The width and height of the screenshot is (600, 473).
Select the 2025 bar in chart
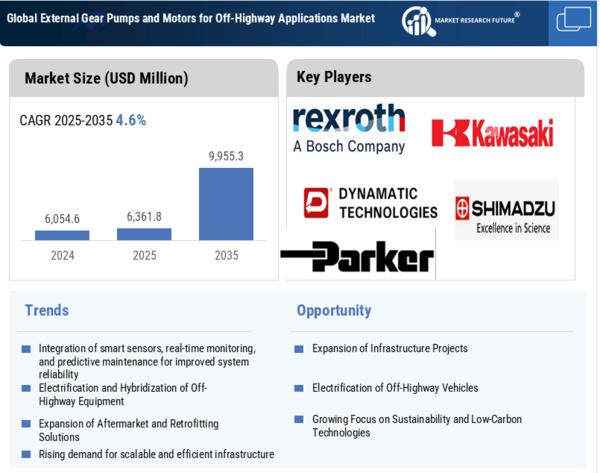point(144,234)
